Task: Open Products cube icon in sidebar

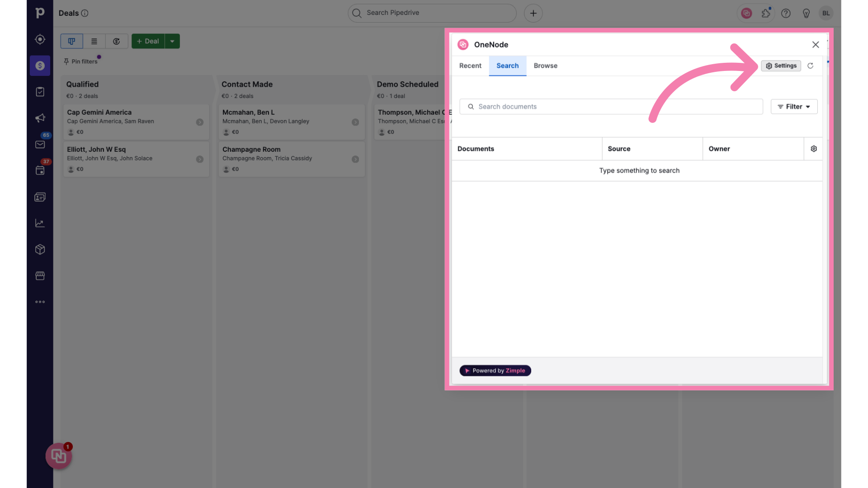Action: 40,249
